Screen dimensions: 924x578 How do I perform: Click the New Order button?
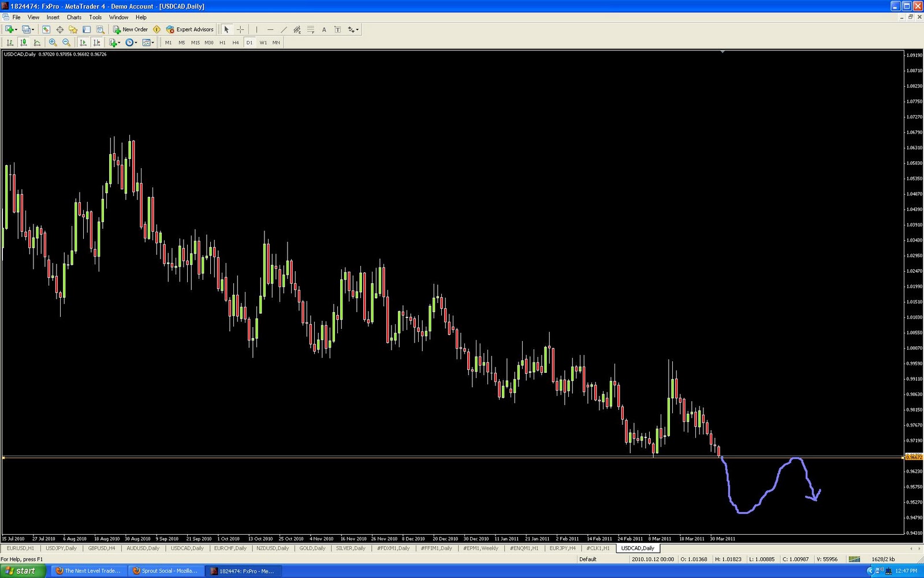coord(131,29)
